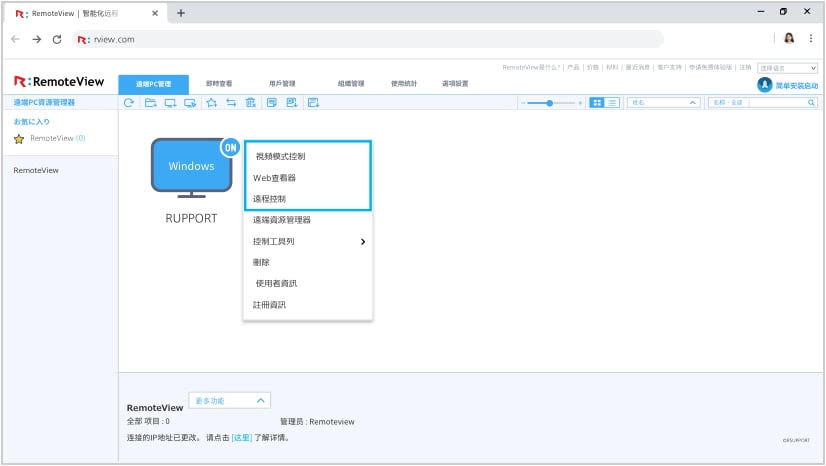Click the browser address bar rview.com

tap(369, 39)
